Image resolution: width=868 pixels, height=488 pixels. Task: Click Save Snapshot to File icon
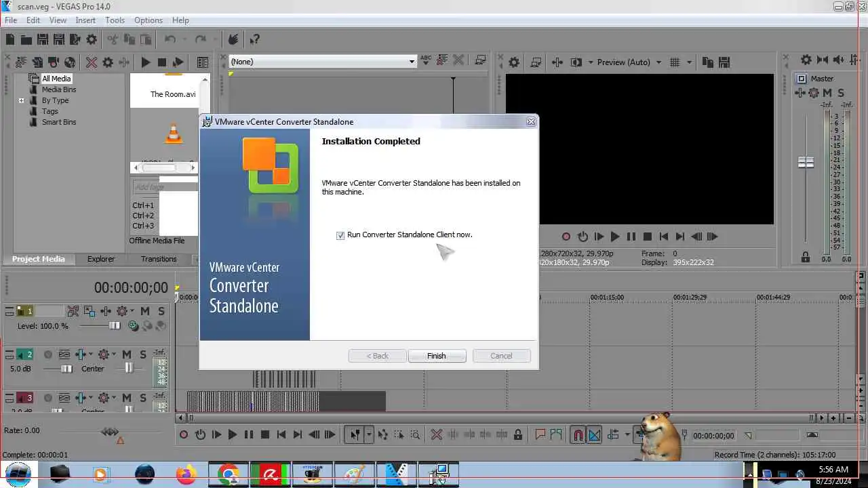[724, 62]
